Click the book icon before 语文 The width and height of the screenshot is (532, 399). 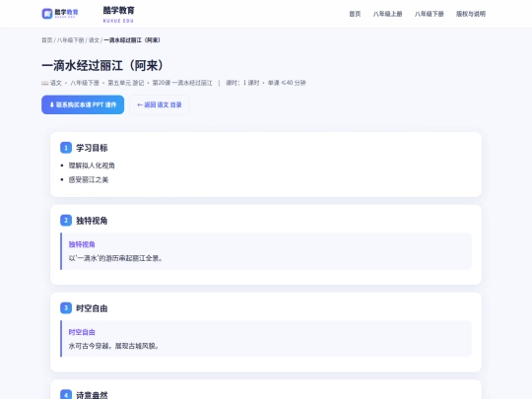pyautogui.click(x=44, y=83)
